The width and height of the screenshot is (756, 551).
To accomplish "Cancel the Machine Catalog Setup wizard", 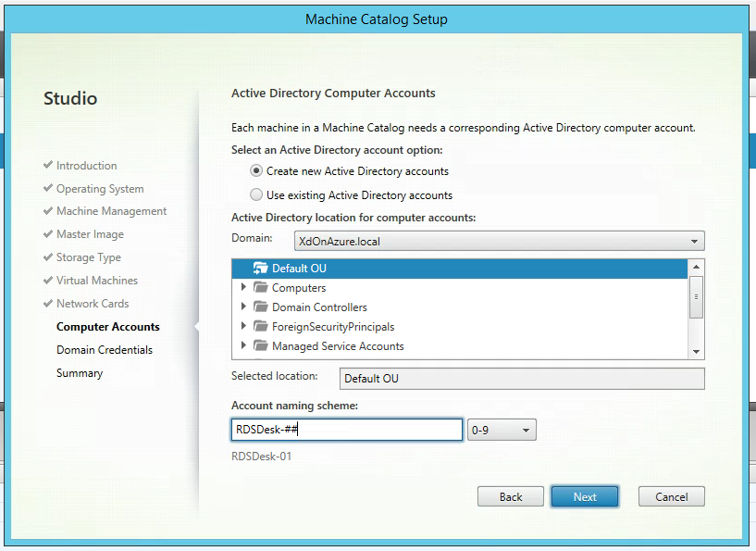I will click(671, 497).
